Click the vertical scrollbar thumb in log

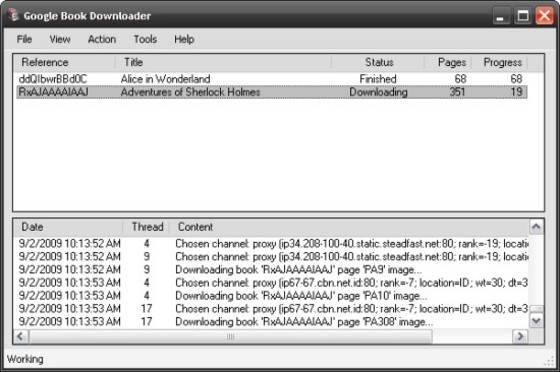coord(536,309)
